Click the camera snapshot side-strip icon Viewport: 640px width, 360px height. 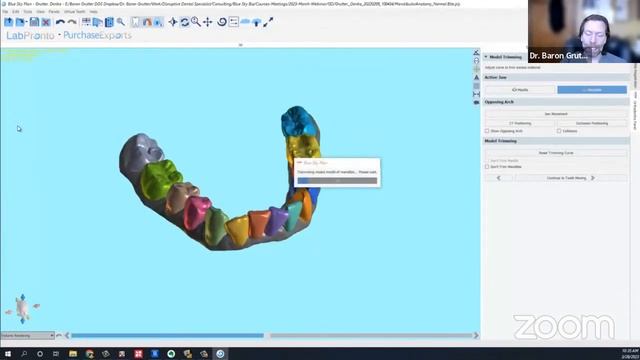[476, 102]
